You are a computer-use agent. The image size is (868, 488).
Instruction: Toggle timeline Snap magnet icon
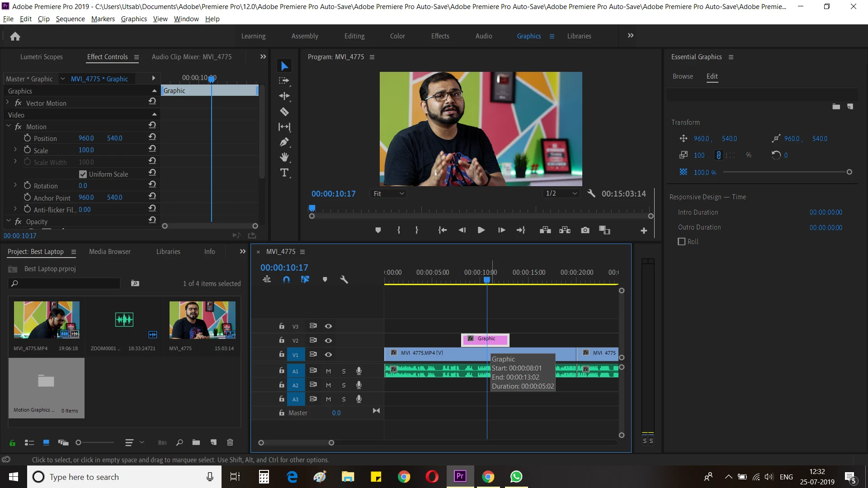[x=286, y=280]
